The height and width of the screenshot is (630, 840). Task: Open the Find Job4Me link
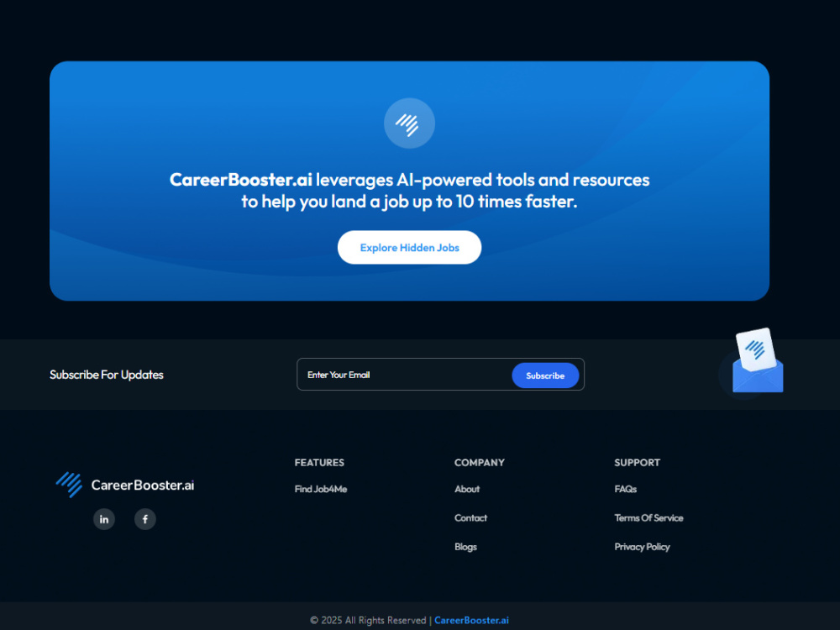point(321,489)
